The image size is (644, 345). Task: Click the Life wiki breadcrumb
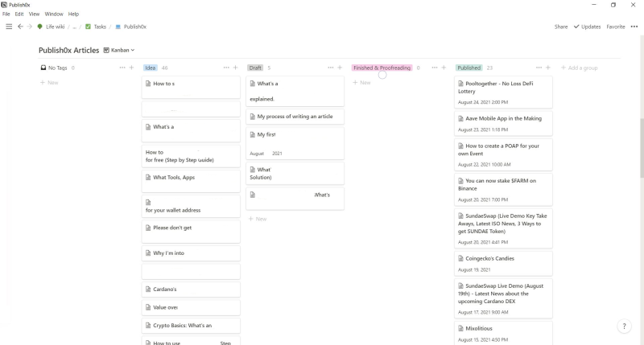point(52,27)
